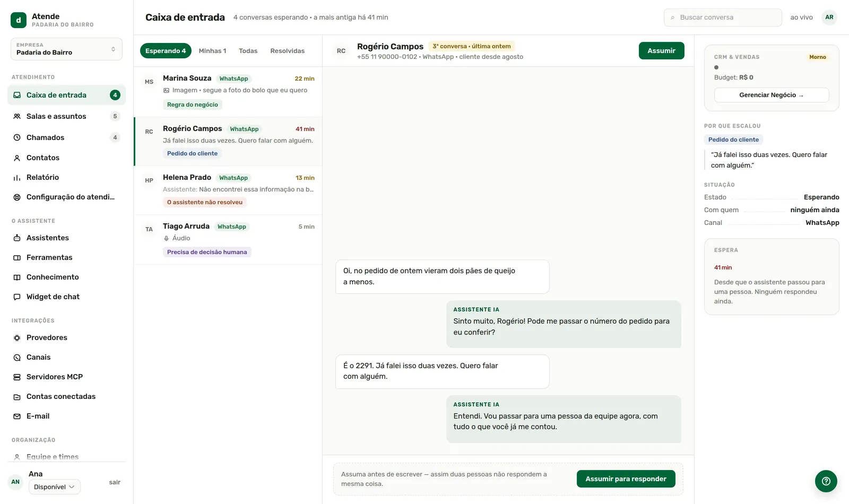
Task: Open Servidores MCP server icon
Action: coord(17,377)
